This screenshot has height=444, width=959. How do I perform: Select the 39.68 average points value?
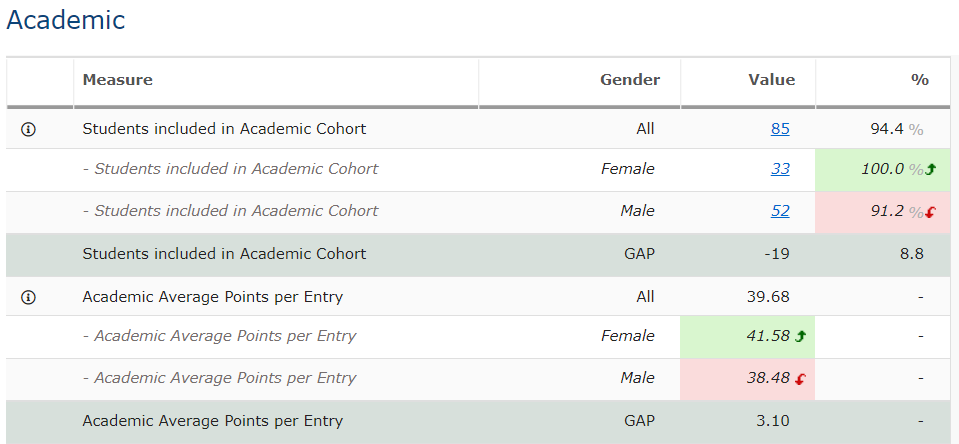click(767, 296)
